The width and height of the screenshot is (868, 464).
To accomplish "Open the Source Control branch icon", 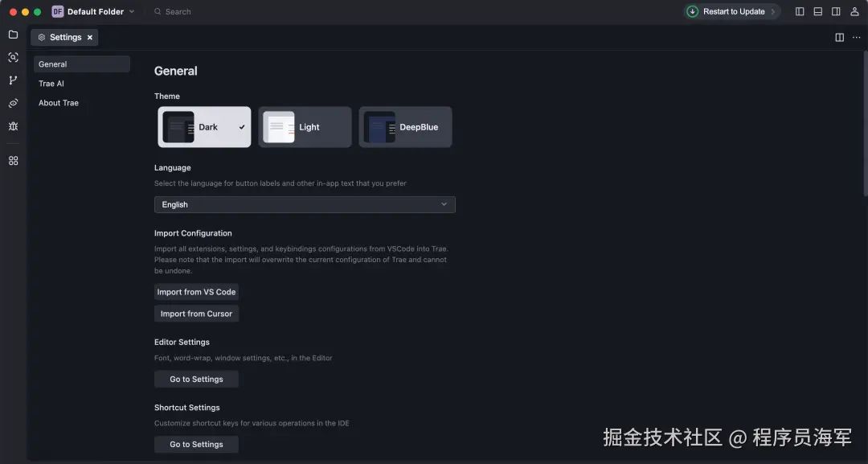I will (14, 80).
